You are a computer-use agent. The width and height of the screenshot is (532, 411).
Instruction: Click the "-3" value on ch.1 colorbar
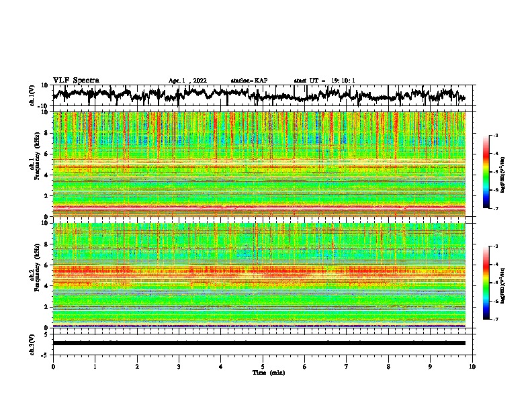(495, 135)
